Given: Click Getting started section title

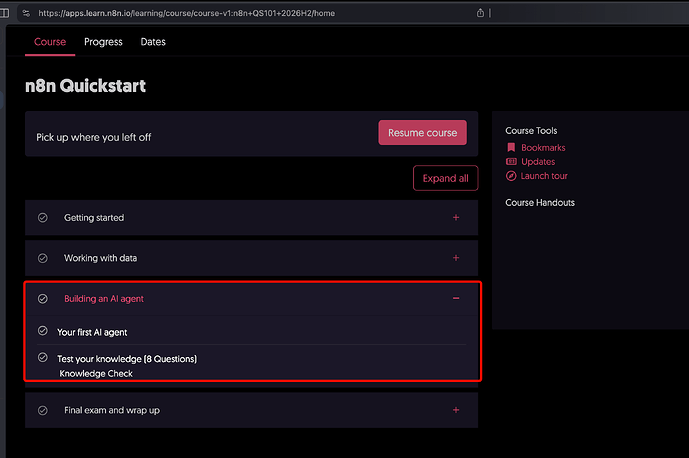Looking at the screenshot, I should coord(94,218).
